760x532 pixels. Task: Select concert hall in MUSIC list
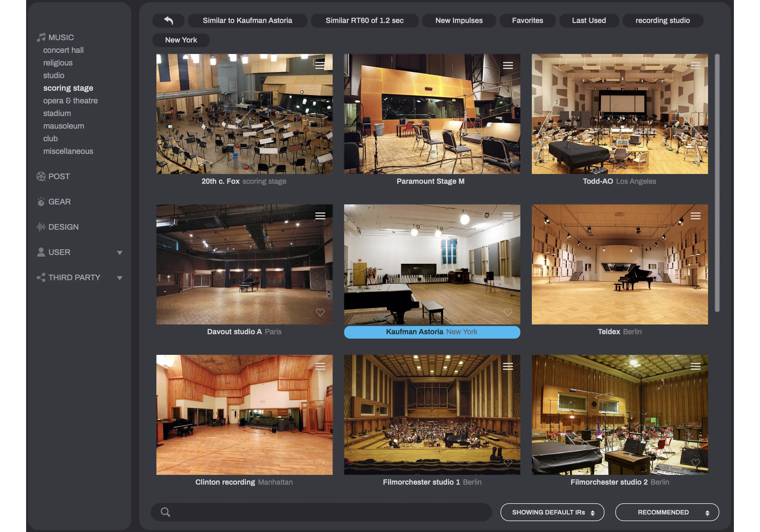(63, 50)
